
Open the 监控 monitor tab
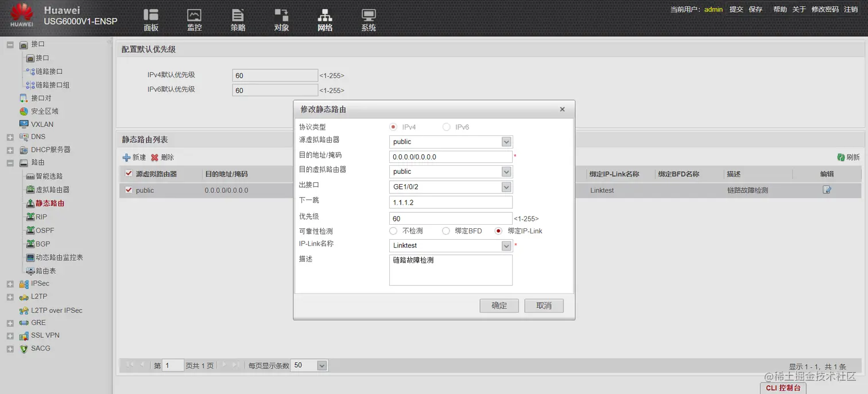click(x=195, y=20)
